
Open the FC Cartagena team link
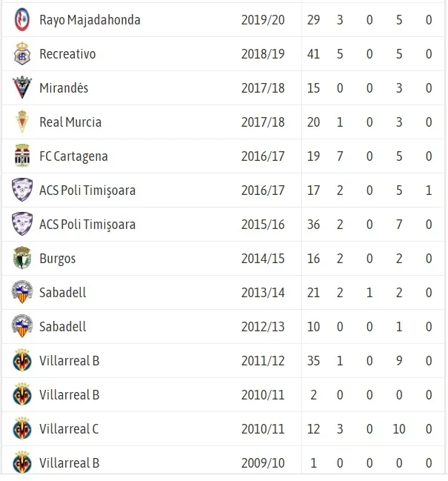(x=73, y=156)
